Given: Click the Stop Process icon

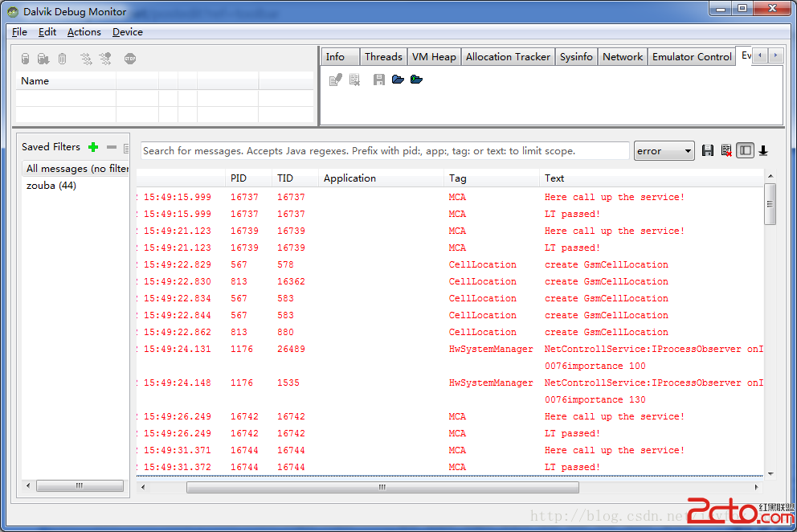Looking at the screenshot, I should (130, 59).
